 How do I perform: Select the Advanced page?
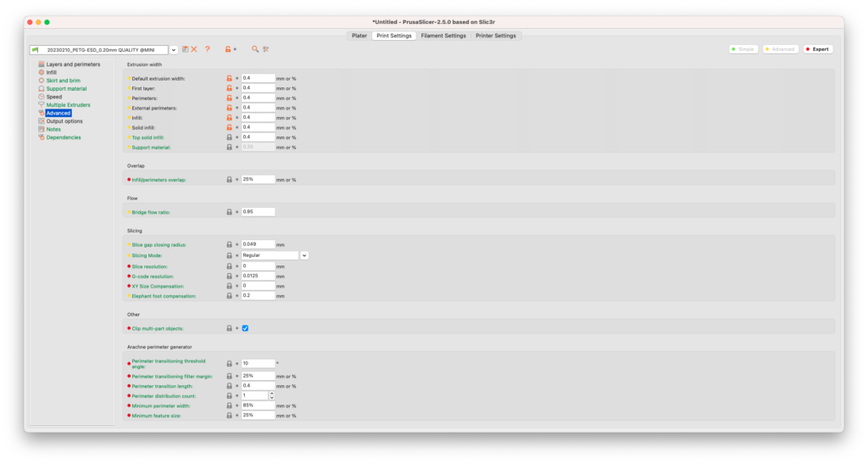[58, 113]
